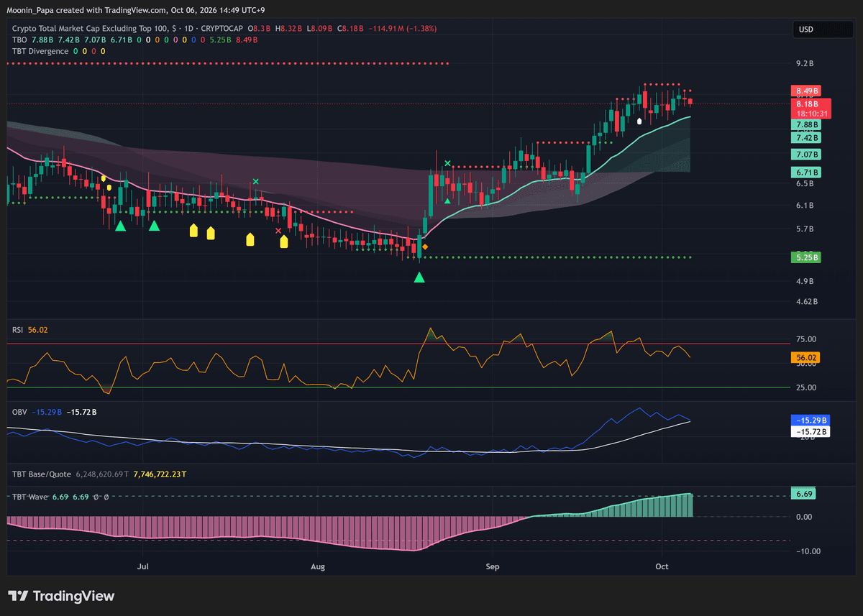
Task: Click the Oct label on the time axis
Action: coord(662,567)
